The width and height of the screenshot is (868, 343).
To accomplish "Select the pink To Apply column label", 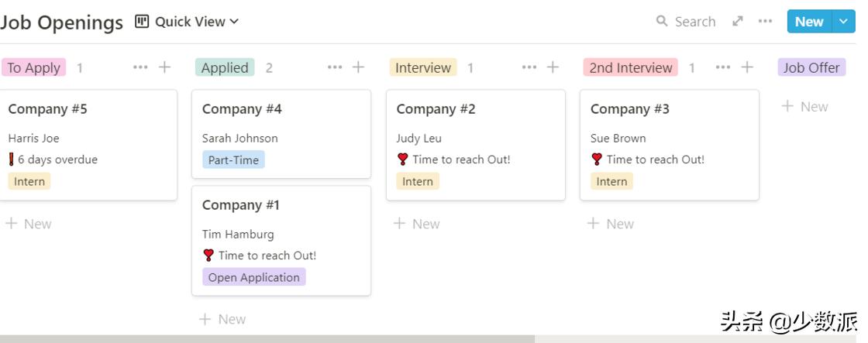I will (x=33, y=67).
